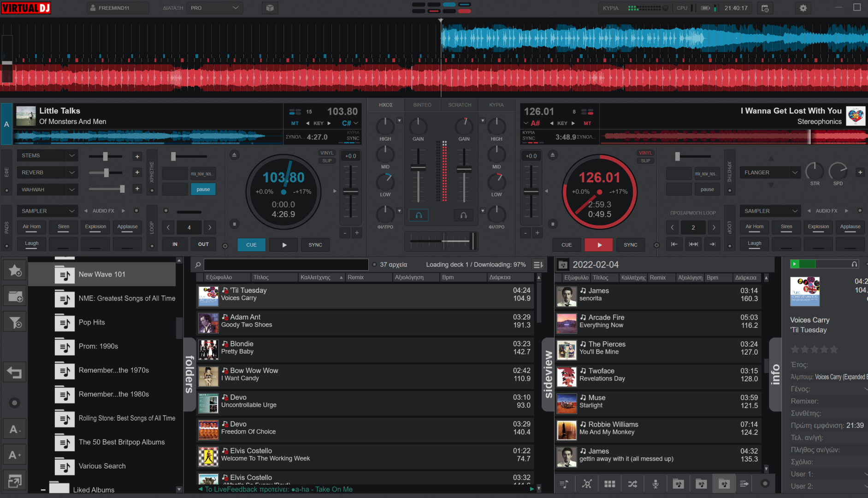Switch to the ΒΙΝΤΕΟ mixer tab
The height and width of the screenshot is (498, 868).
pos(422,105)
